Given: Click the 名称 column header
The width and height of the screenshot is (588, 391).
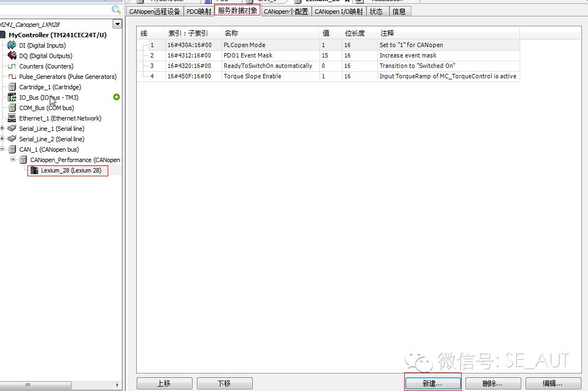Looking at the screenshot, I should click(x=270, y=33).
